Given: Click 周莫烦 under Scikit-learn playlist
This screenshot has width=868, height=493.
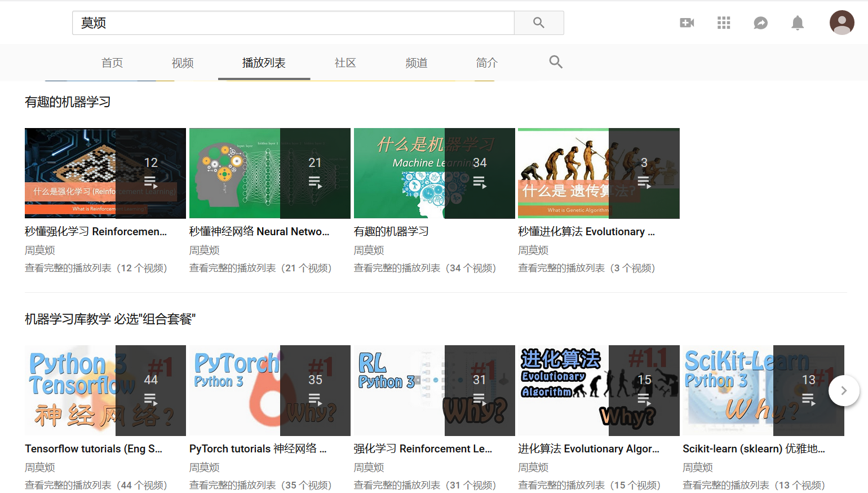Looking at the screenshot, I should (698, 467).
